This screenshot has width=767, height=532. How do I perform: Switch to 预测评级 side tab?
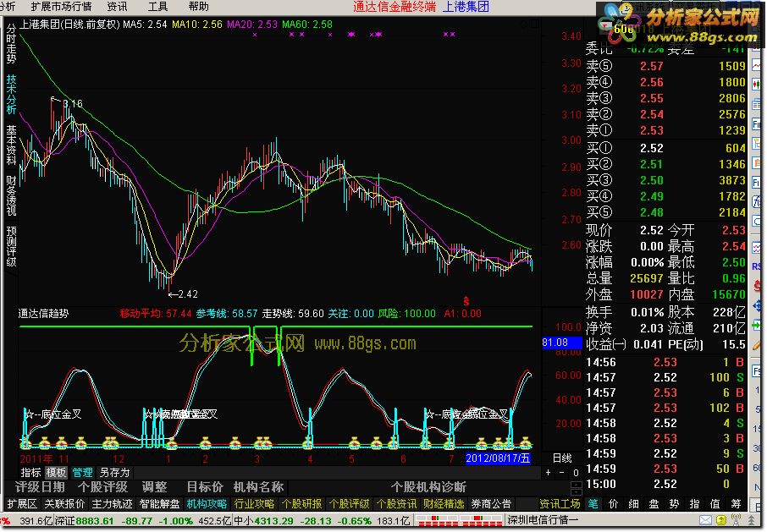coord(11,246)
